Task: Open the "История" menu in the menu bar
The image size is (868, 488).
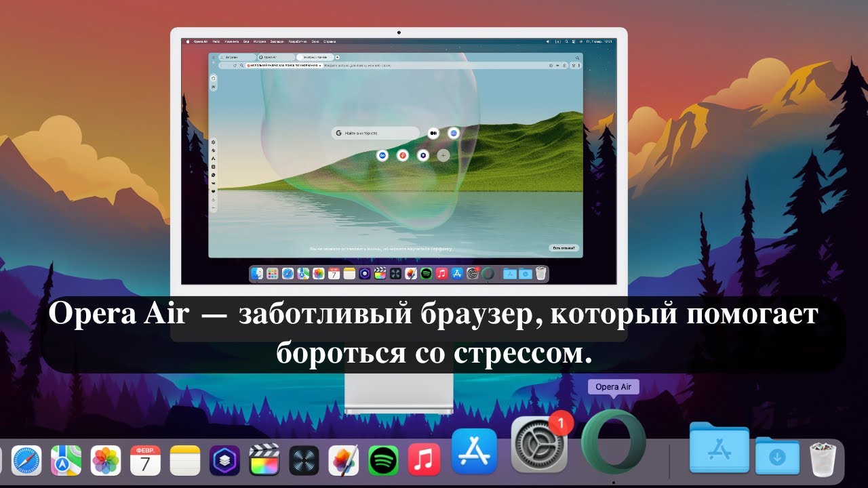Action: click(260, 41)
